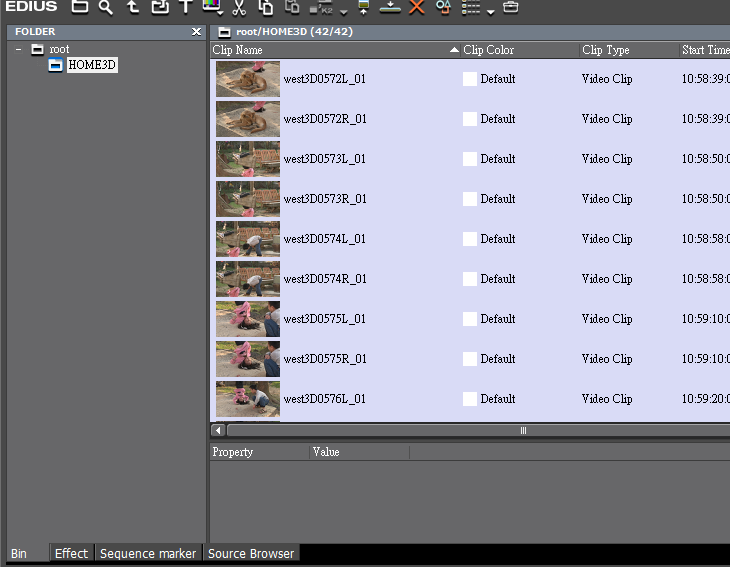The image size is (730, 567).
Task: Click the Add to Timeline icon
Action: click(390, 7)
